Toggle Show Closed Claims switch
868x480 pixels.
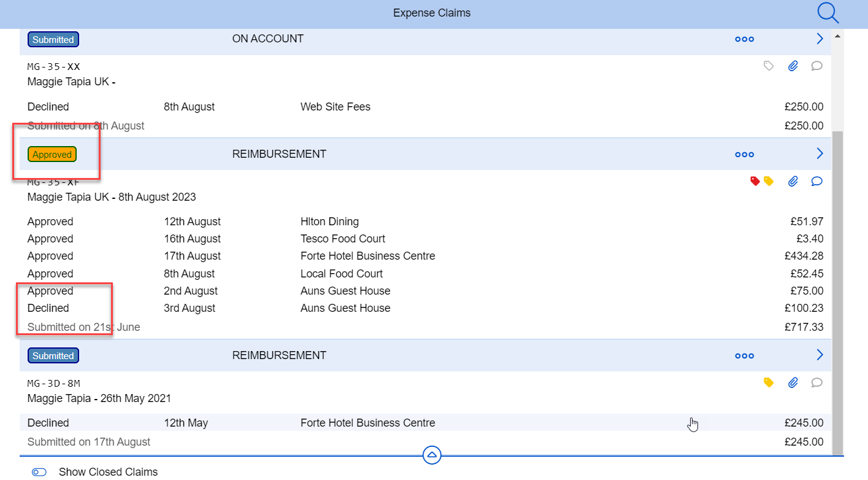[39, 472]
